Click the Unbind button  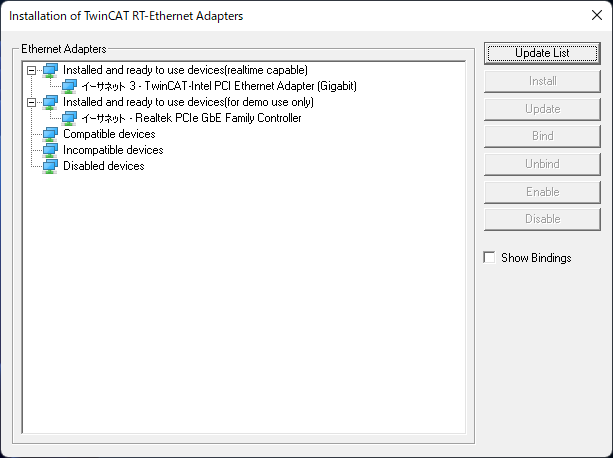(x=541, y=164)
